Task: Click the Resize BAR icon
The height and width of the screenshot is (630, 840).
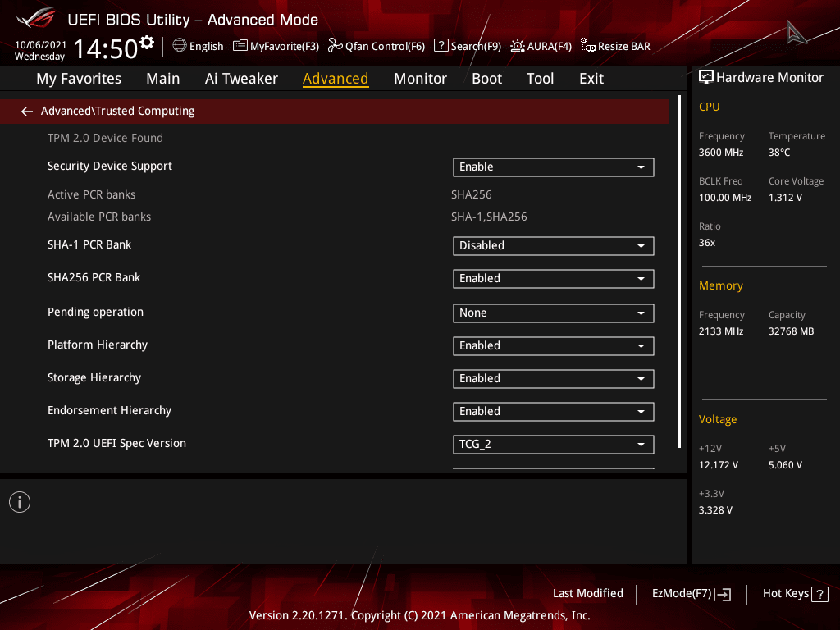Action: click(x=587, y=46)
